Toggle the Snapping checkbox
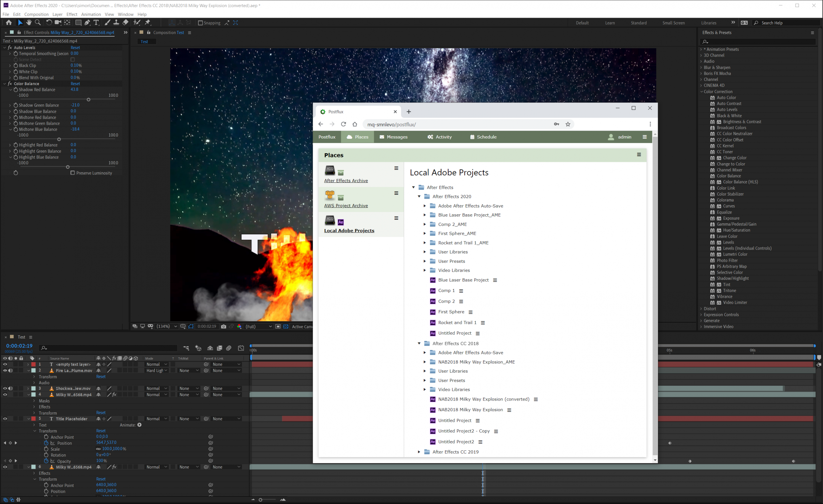The width and height of the screenshot is (823, 504). [x=200, y=23]
